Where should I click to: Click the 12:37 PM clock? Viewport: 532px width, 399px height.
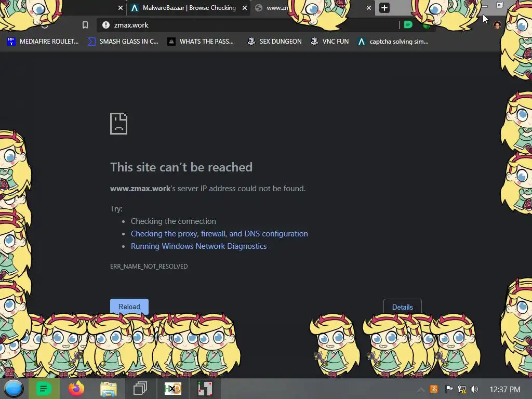[x=505, y=390]
